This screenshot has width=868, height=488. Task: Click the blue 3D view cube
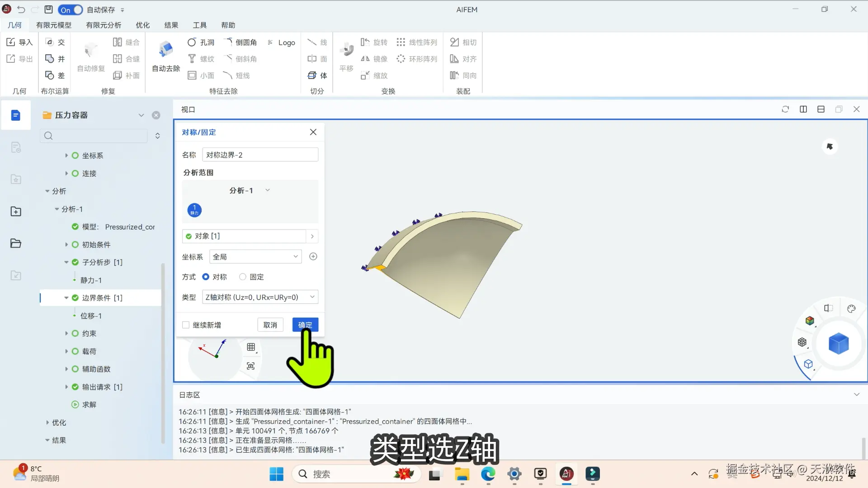tap(838, 344)
